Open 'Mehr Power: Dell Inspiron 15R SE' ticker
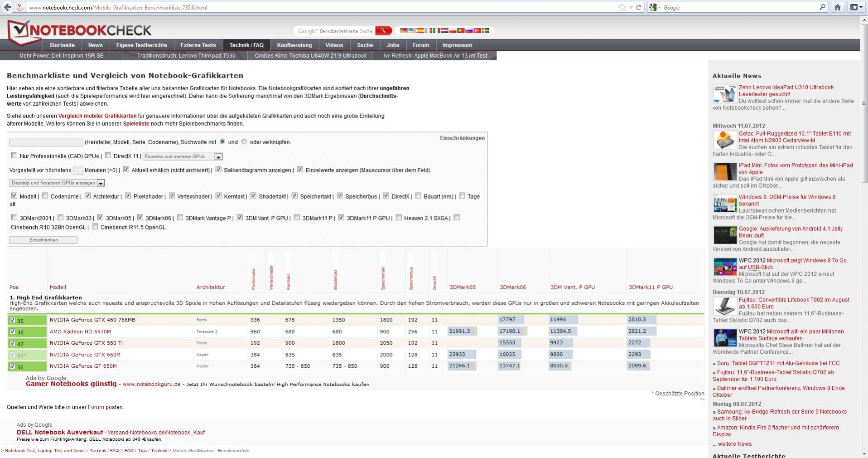The height and width of the screenshot is (458, 868). (61, 56)
